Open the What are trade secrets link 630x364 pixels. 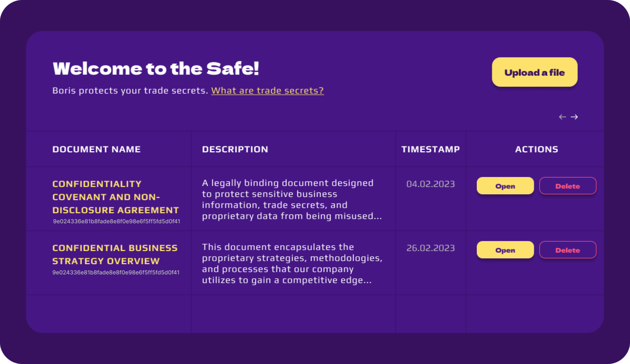point(267,91)
